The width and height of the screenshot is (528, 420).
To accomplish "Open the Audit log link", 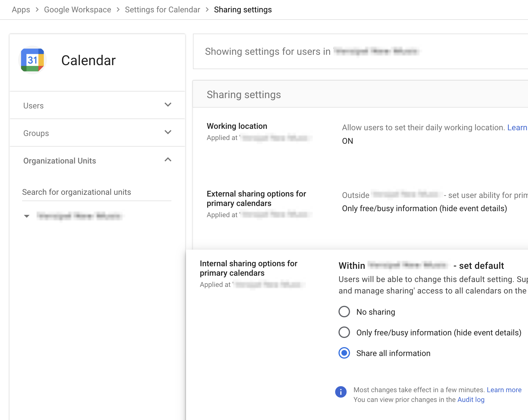I will 471,400.
